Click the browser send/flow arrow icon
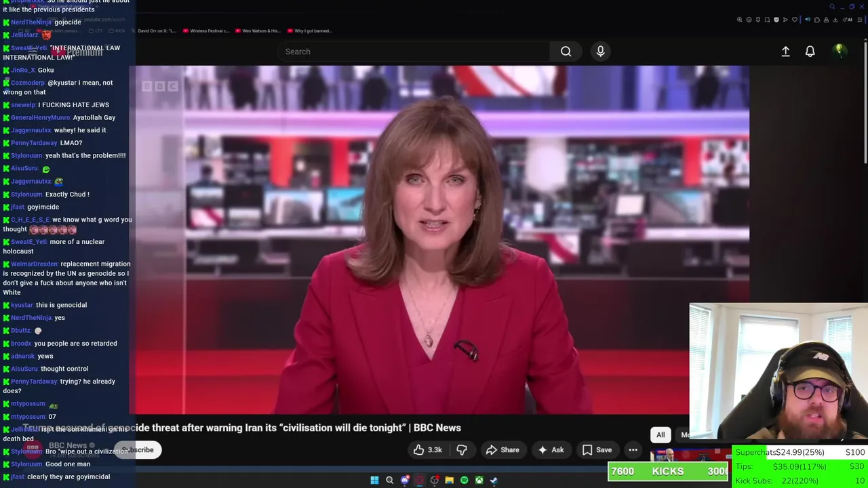 pyautogui.click(x=785, y=20)
